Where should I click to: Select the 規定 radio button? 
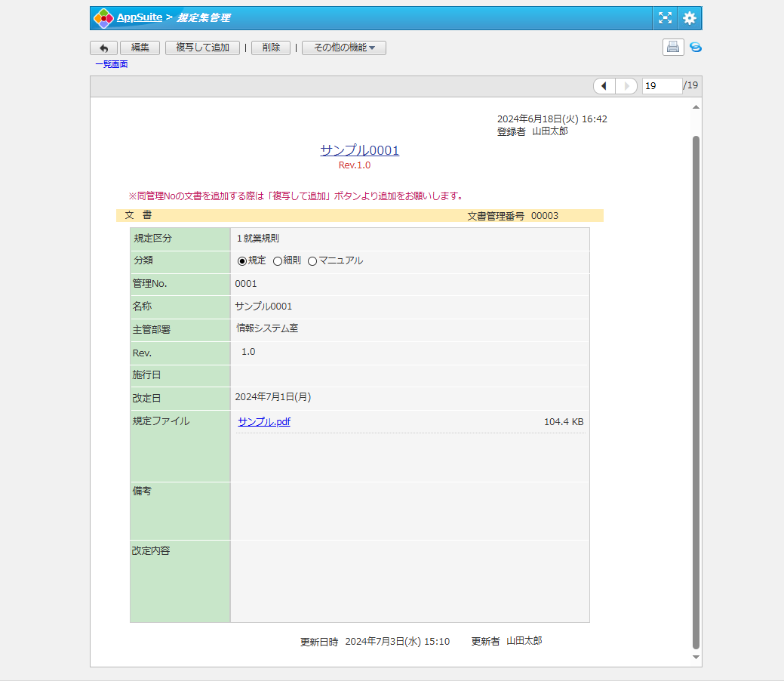click(x=242, y=261)
